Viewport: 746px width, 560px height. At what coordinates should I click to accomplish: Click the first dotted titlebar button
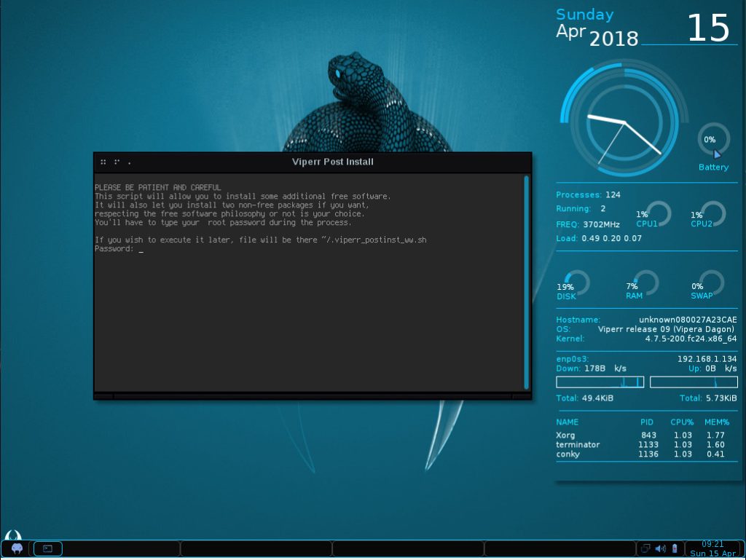pos(104,162)
